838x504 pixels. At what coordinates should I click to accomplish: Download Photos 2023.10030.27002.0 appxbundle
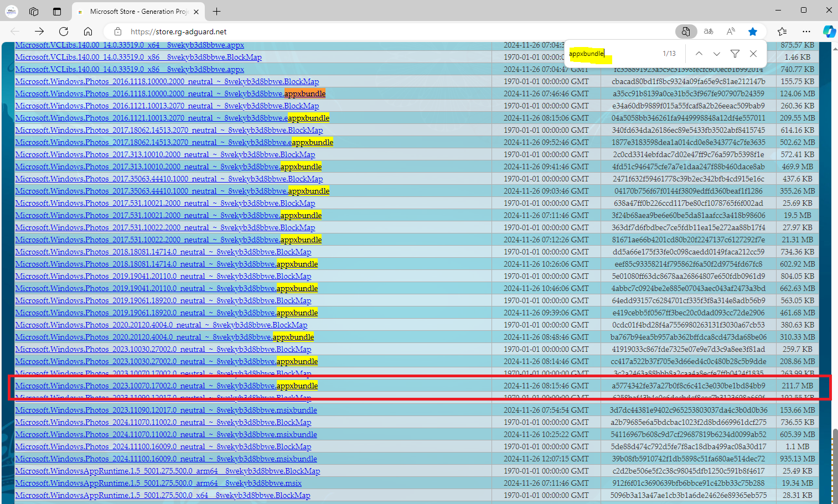167,361
